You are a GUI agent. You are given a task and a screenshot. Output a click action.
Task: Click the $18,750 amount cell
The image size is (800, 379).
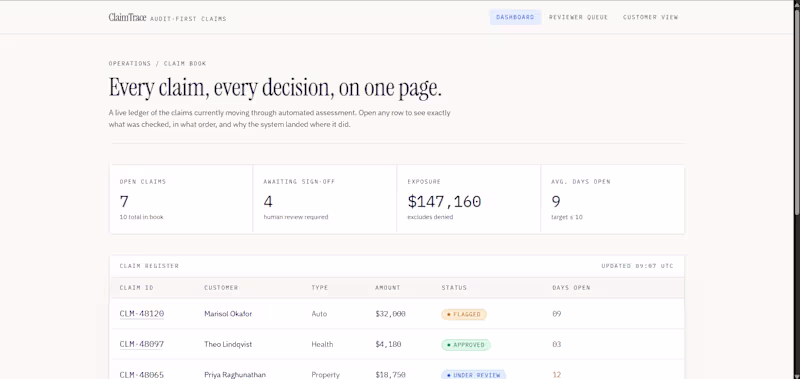(x=390, y=375)
